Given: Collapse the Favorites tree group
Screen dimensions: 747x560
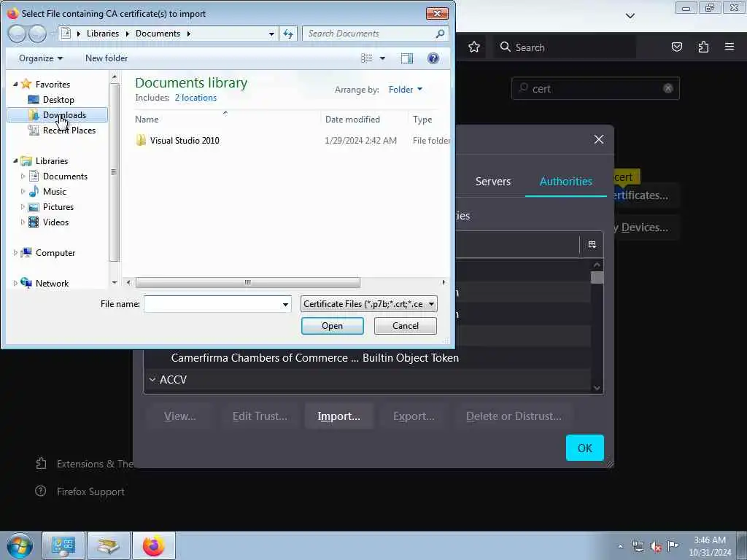Looking at the screenshot, I should [x=15, y=85].
